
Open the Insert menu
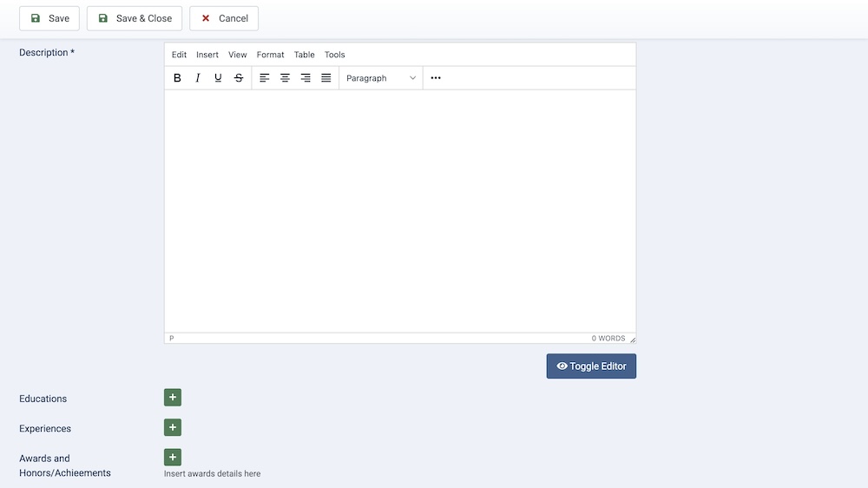tap(207, 55)
